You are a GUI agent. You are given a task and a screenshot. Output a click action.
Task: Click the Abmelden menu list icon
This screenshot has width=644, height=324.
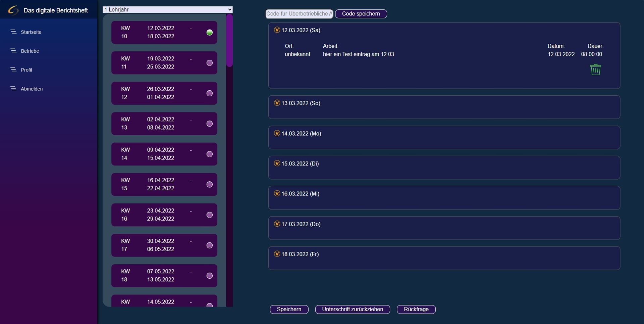click(13, 89)
